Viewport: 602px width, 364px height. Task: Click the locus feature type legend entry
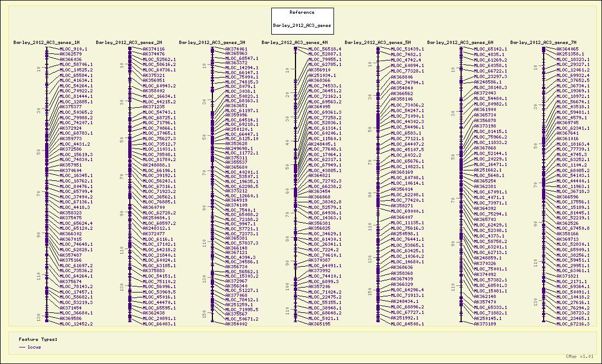click(34, 347)
